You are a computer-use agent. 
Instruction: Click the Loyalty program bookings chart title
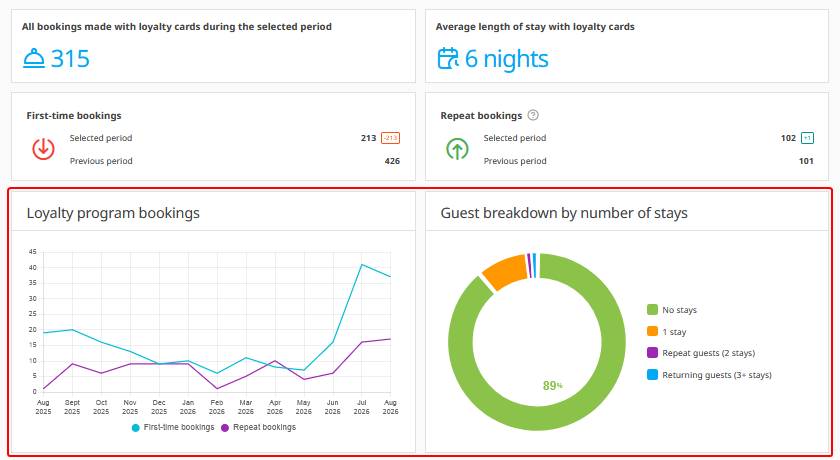(113, 213)
